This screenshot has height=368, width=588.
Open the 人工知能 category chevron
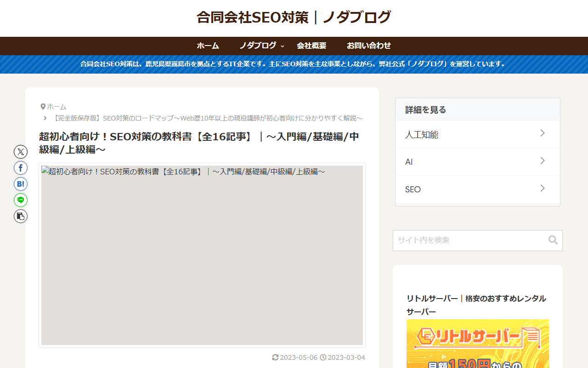[542, 133]
